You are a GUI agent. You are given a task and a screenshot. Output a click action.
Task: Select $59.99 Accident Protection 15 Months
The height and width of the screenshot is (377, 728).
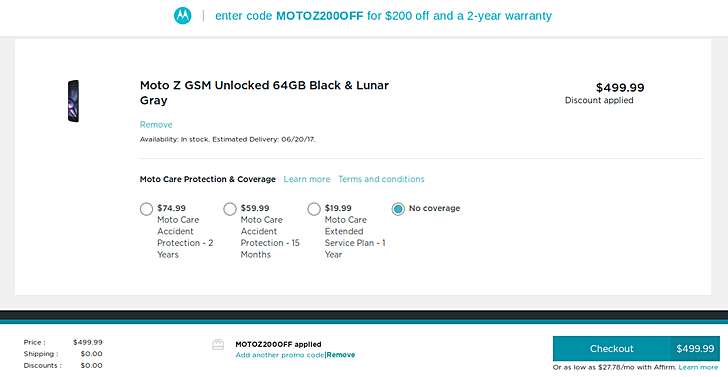230,209
